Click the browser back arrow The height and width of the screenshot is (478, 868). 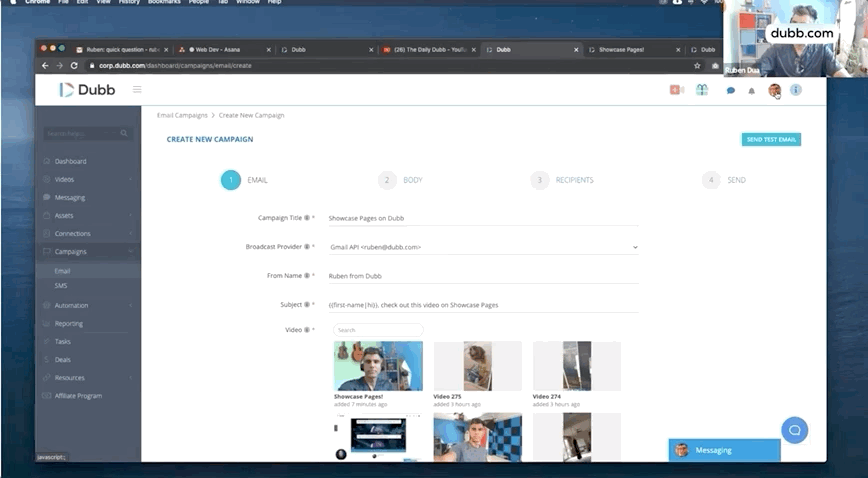click(x=45, y=65)
